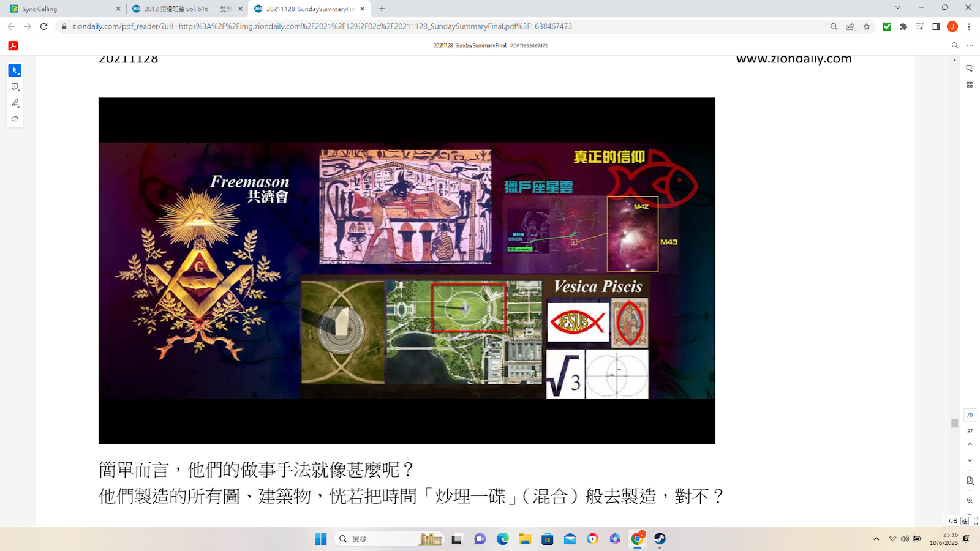Open the media control playlist icon
Screen dimensions: 980x551
point(919,26)
